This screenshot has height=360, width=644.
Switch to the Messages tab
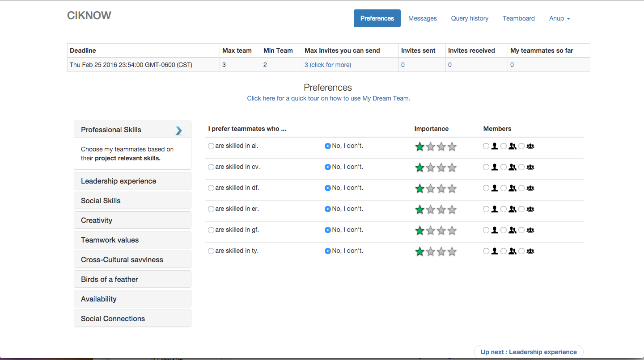point(422,18)
